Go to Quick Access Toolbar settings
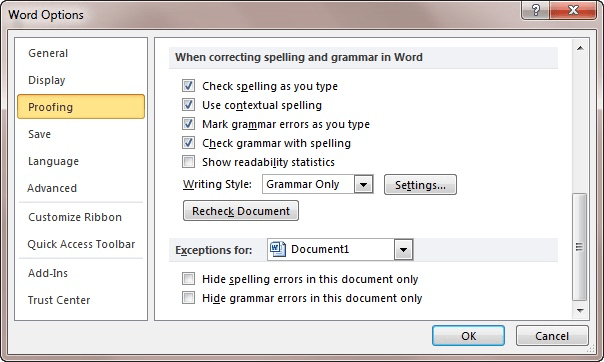Viewport: 604px width, 362px height. 81,244
